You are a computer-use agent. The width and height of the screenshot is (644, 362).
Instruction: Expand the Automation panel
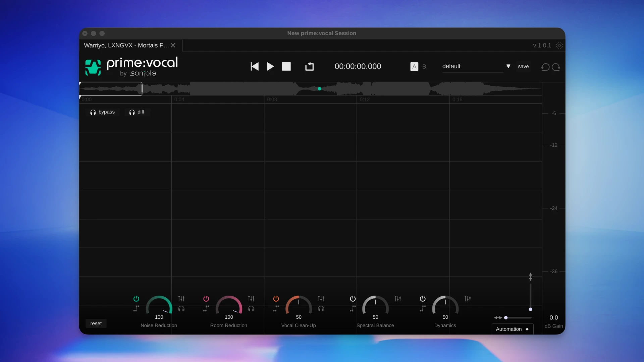pyautogui.click(x=512, y=329)
